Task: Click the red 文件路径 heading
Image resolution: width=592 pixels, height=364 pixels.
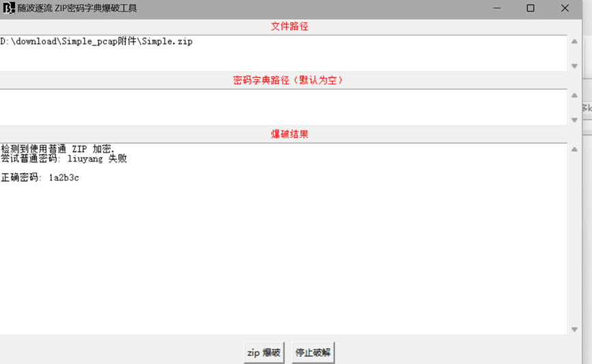Action: (x=289, y=27)
